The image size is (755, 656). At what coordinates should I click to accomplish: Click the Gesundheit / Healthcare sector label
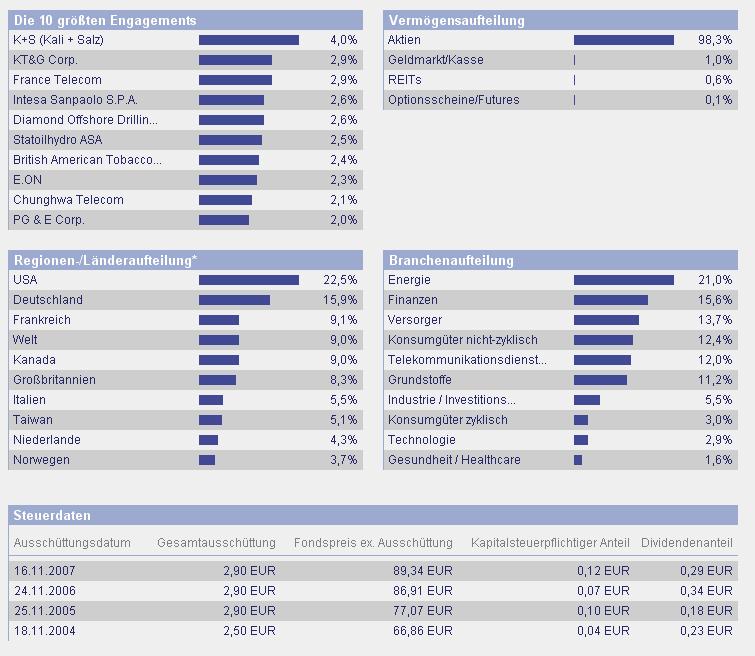(x=454, y=460)
